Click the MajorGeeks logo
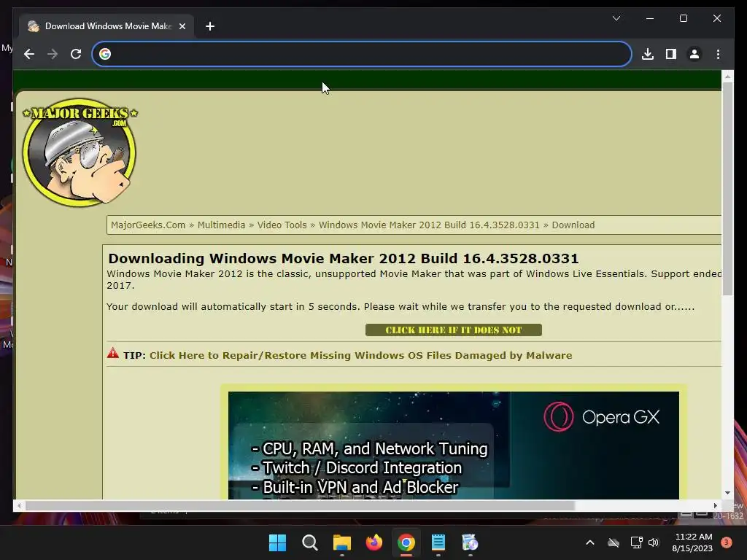 (80, 152)
